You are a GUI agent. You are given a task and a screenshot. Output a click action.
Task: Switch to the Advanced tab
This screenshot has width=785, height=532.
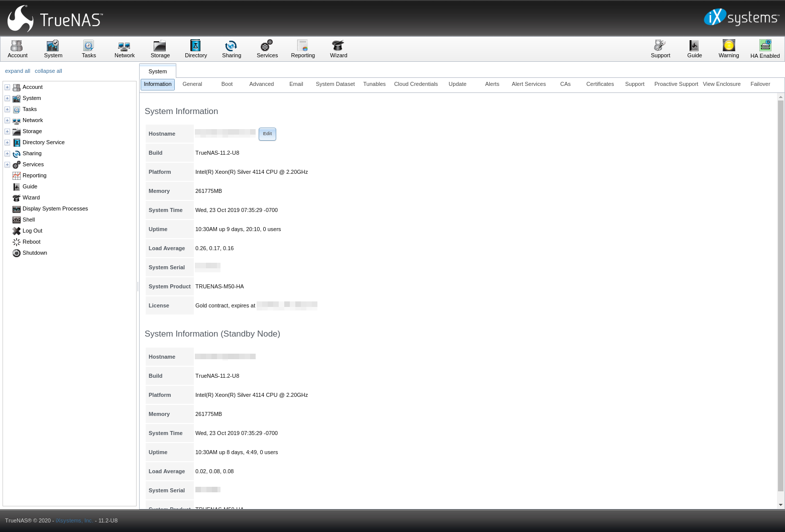point(262,84)
